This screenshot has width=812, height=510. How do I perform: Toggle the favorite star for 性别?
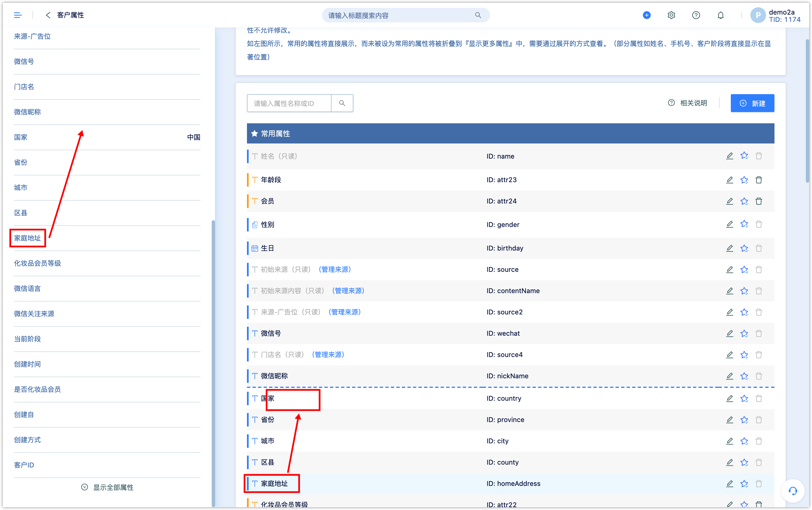point(744,224)
